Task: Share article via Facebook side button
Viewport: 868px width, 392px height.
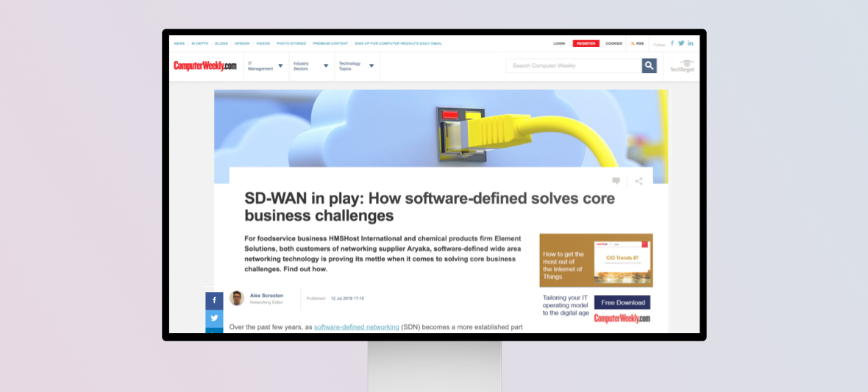Action: click(x=214, y=302)
